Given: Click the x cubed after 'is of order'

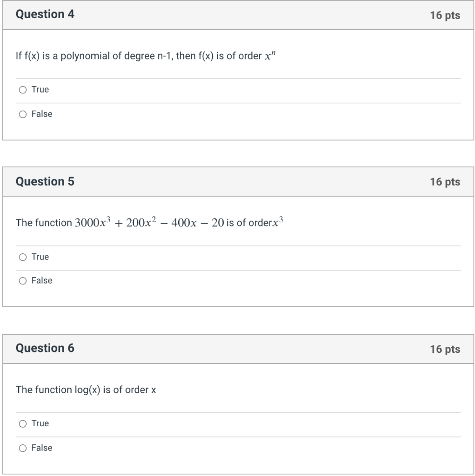Looking at the screenshot, I should (x=277, y=222).
